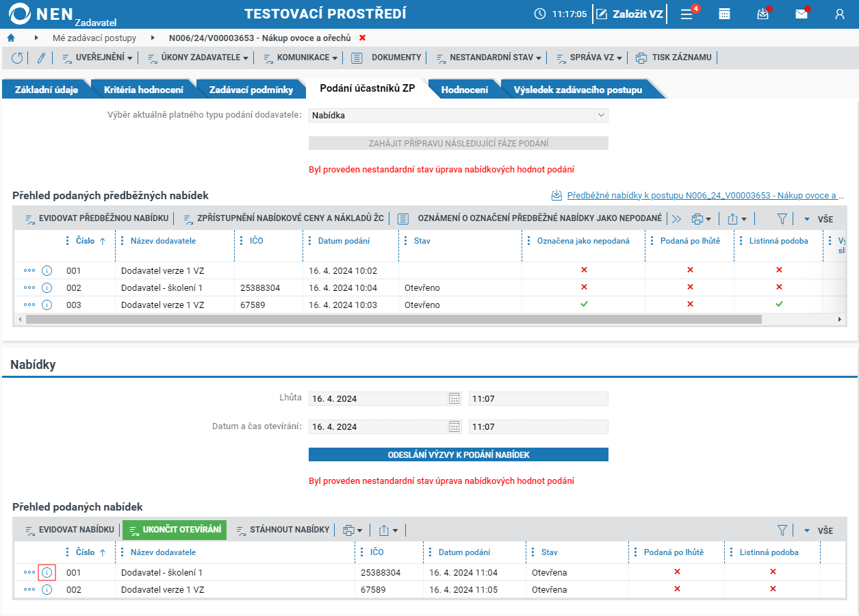859x616 pixels.
Task: Expand the SPRÁVA VZ menu
Action: 589,58
